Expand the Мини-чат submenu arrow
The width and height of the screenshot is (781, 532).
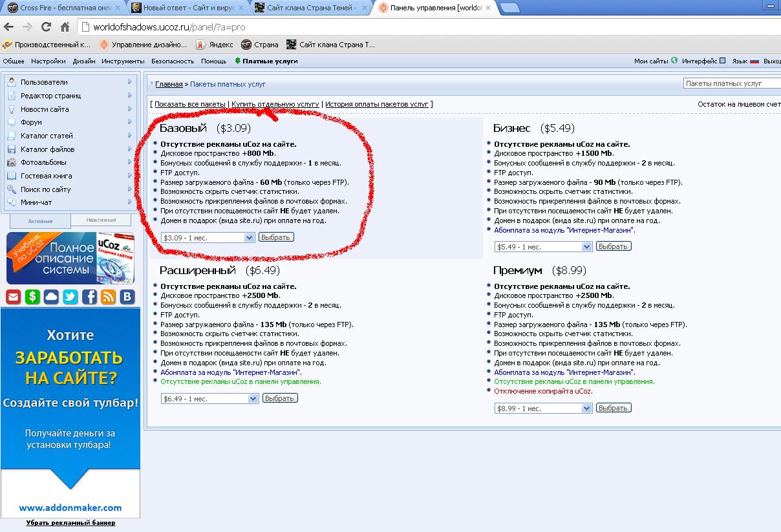pos(130,202)
